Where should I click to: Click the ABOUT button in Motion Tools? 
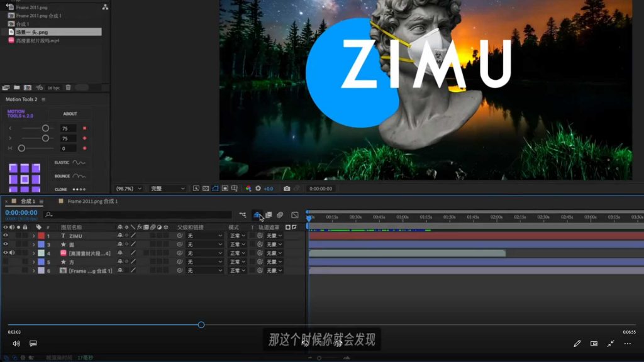[x=70, y=114]
